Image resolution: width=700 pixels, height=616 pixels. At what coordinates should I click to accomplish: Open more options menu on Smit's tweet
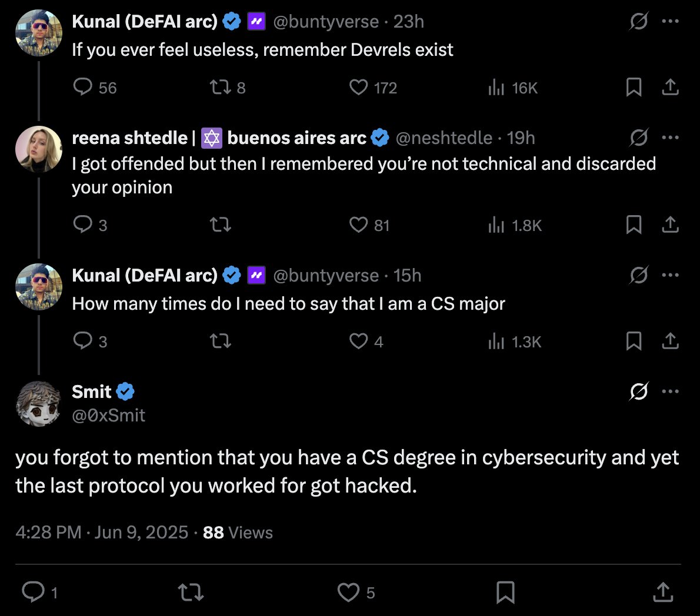point(670,391)
